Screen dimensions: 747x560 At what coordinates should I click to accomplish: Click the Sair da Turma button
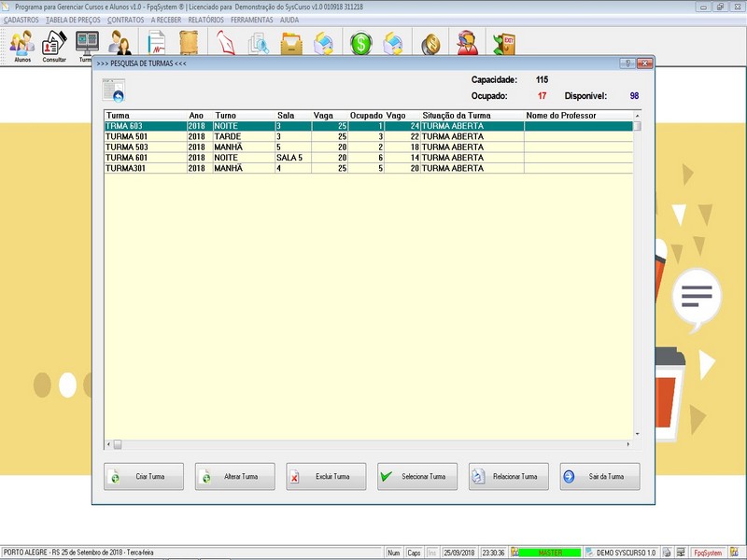click(599, 476)
